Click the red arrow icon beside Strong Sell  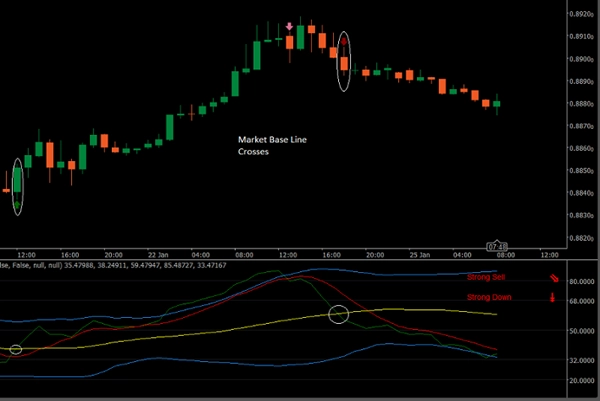549,281
